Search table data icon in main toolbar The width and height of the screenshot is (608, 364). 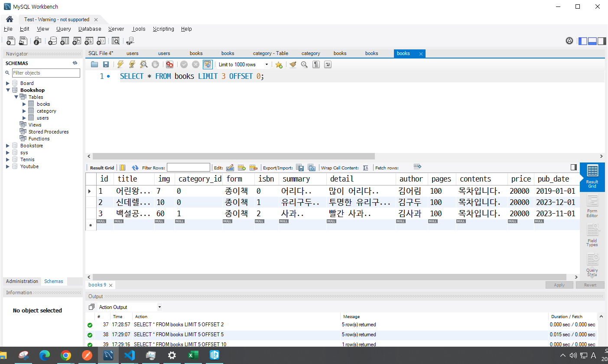116,41
